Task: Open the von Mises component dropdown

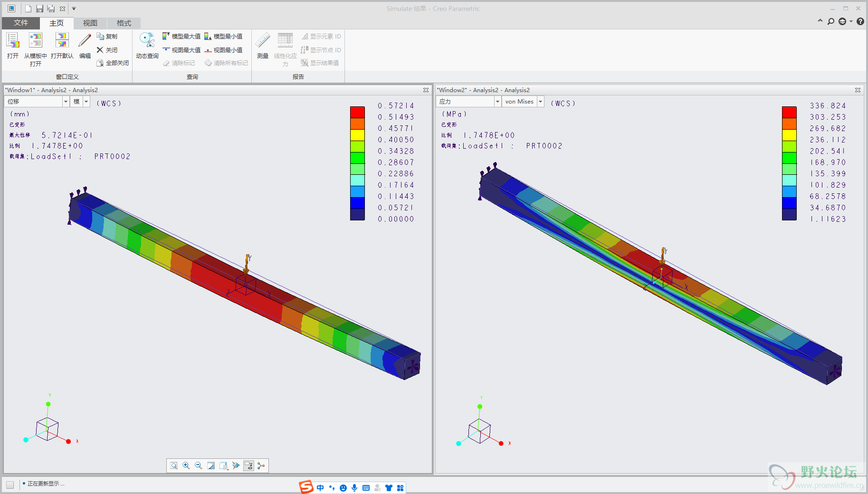Action: click(523, 102)
